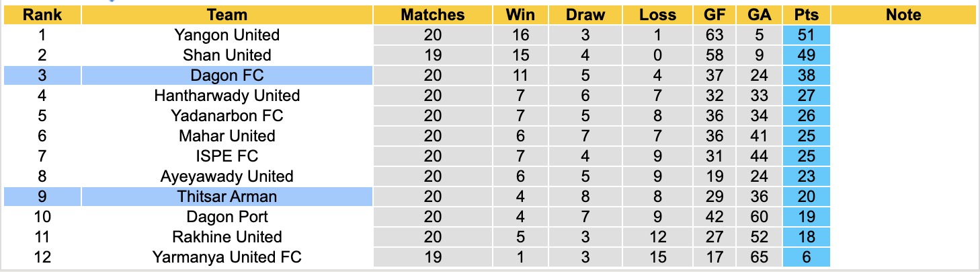This screenshot has height=272, width=980.
Task: Sort by the Matches column header
Action: (x=432, y=15)
